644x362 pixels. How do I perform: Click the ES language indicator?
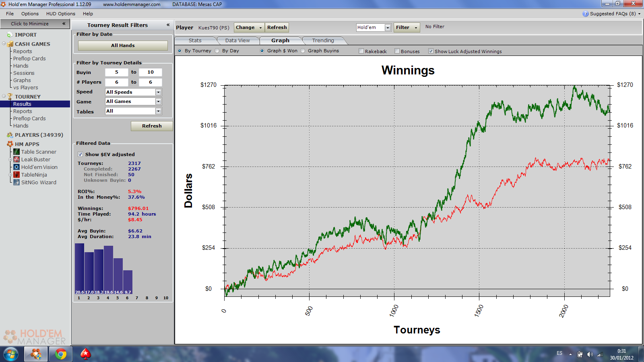click(559, 353)
